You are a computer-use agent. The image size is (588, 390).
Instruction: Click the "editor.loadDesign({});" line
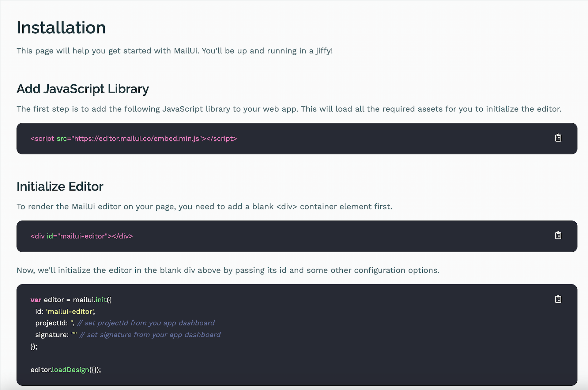[x=66, y=370]
